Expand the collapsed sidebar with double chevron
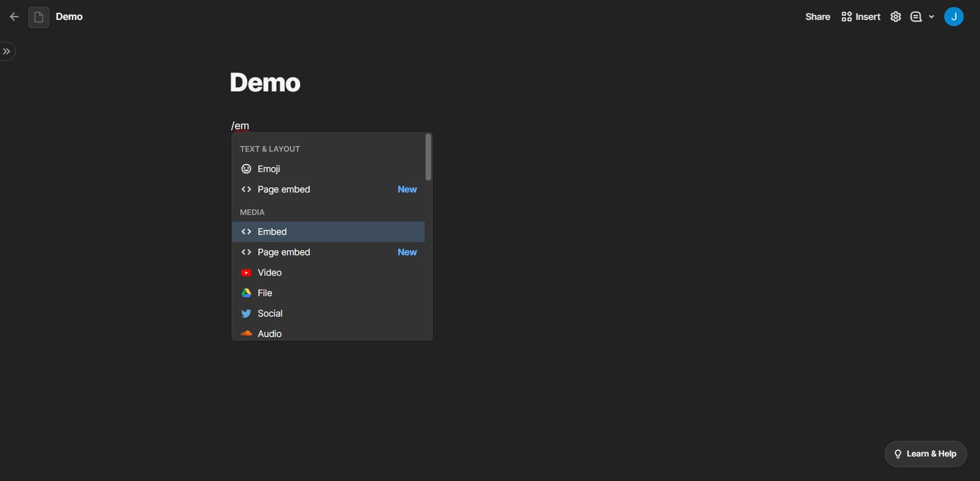Viewport: 980px width, 481px height. 7,51
